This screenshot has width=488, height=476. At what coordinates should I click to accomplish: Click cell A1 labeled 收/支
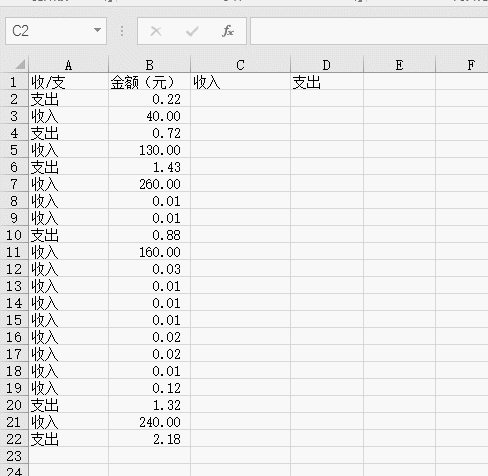(69, 82)
